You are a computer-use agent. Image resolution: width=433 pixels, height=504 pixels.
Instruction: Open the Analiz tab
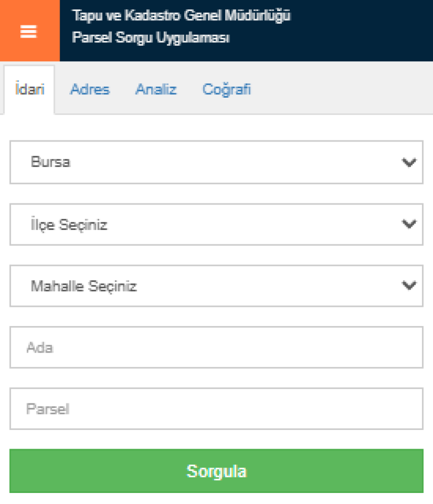156,90
